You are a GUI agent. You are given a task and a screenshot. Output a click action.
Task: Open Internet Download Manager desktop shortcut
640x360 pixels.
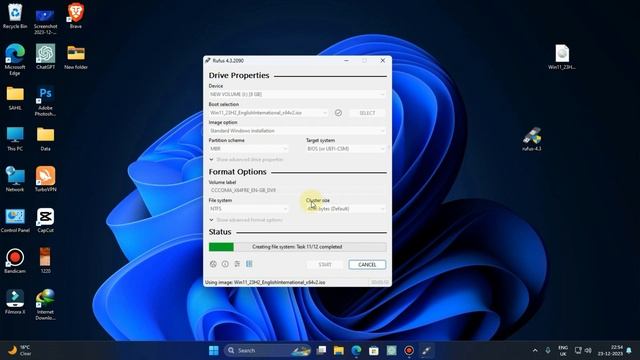coord(45,305)
